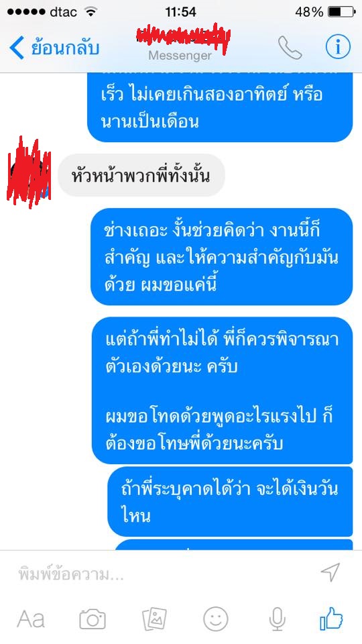Select the แต่ถ้าพี่ทำไม่ได้ message bubble
Viewport: 362px width, 644px height.
222,390
